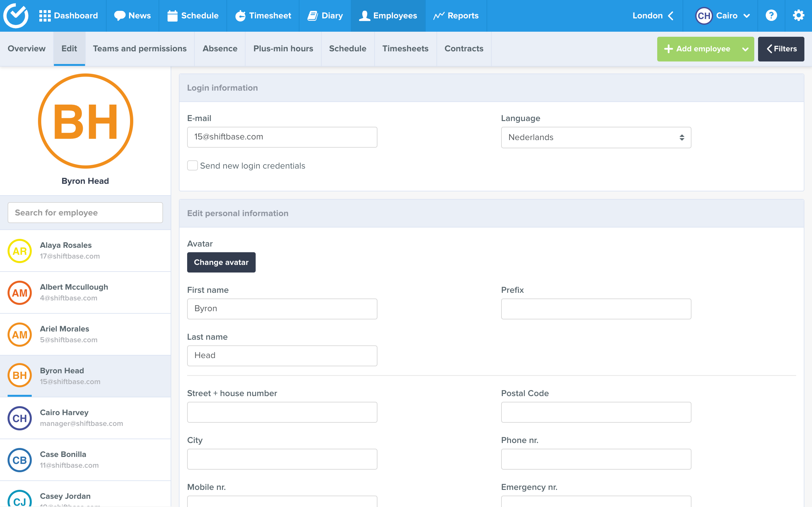Click the Timesheet stopwatch icon
The image size is (812, 507).
click(x=240, y=16)
